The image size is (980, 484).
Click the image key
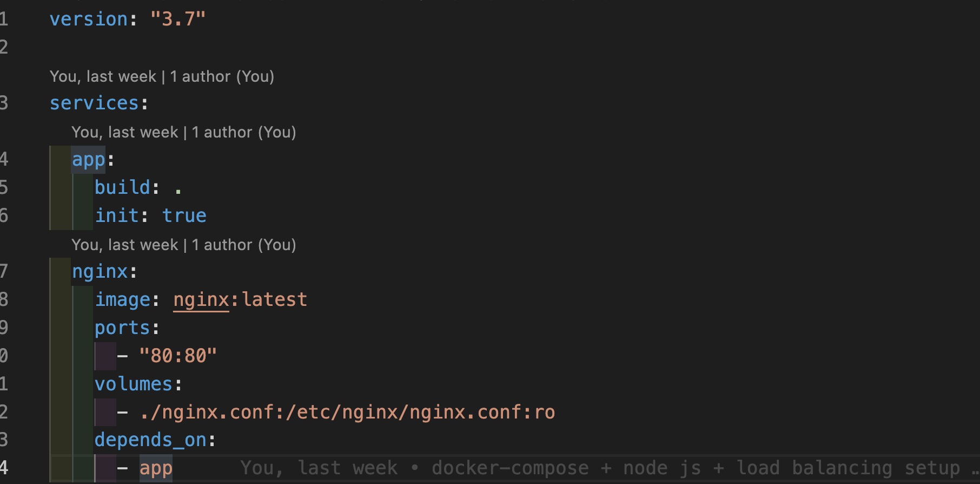tap(122, 299)
